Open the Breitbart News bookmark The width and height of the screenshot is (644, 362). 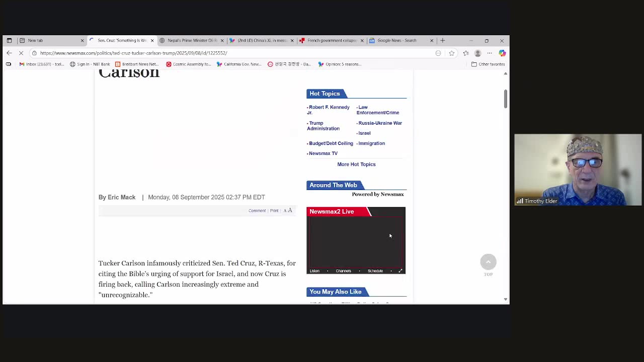(137, 64)
